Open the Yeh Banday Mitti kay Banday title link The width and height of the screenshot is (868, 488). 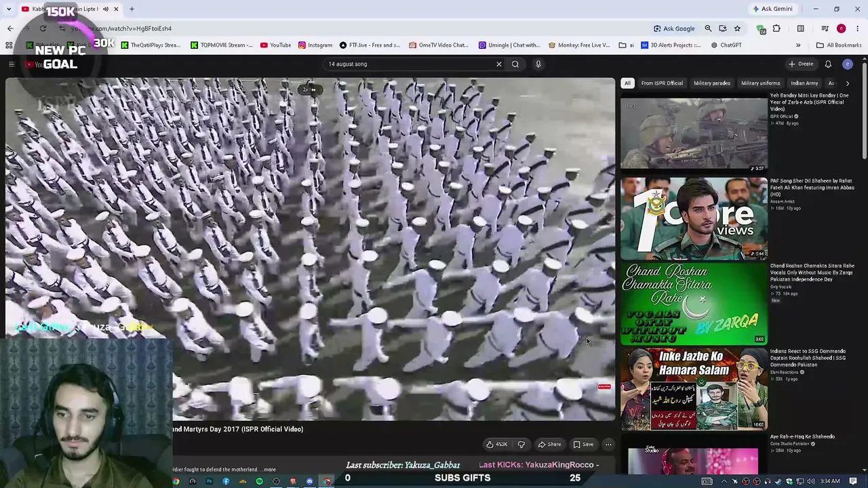point(809,102)
